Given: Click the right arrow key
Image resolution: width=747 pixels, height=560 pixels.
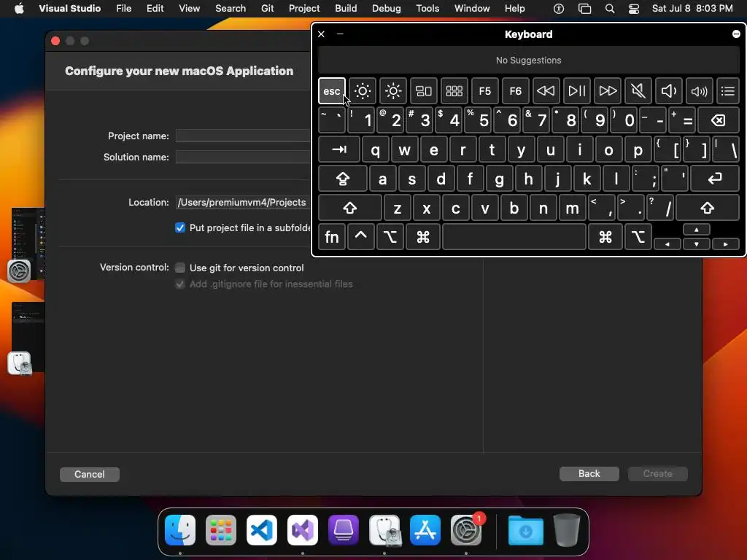Looking at the screenshot, I should pos(726,244).
